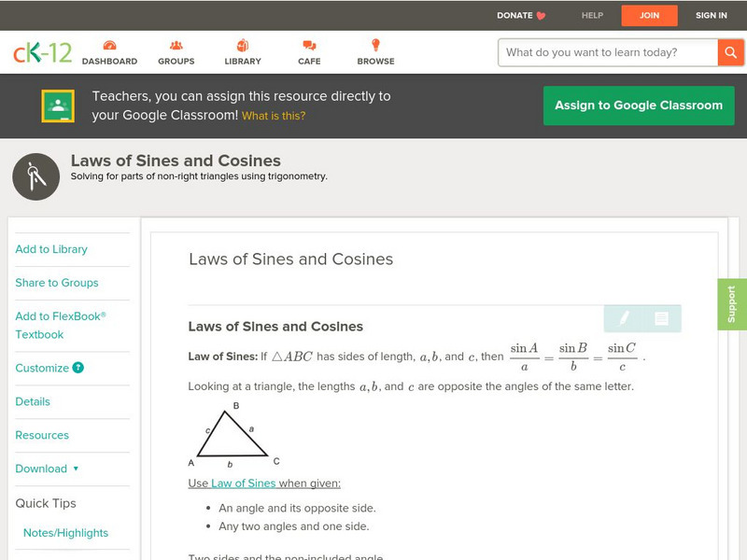Click the Cafe chat bubbles icon
This screenshot has width=747, height=560.
click(308, 44)
